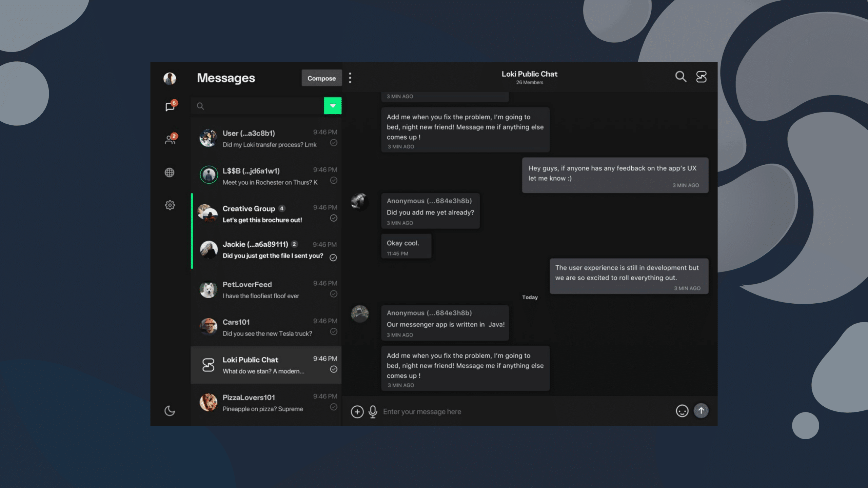Click the status check icon on the Cars101 row

[x=334, y=331]
